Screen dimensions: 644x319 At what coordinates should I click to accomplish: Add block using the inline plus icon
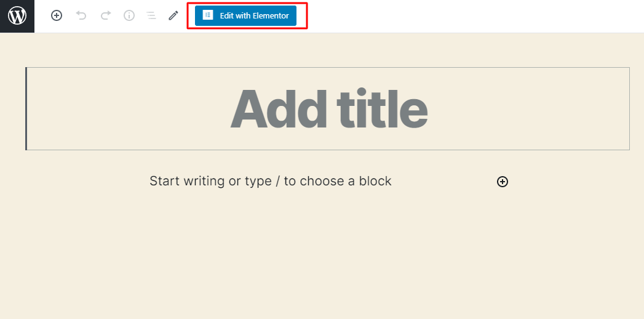click(x=503, y=182)
